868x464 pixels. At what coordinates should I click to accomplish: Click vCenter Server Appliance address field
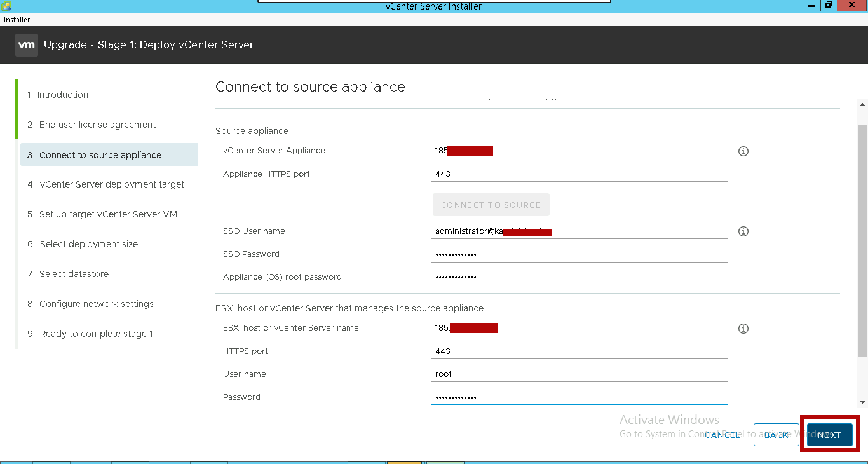click(580, 151)
